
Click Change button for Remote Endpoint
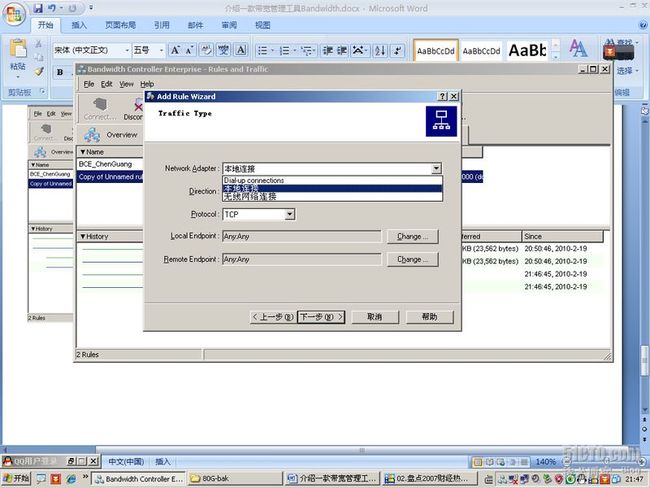coord(412,259)
